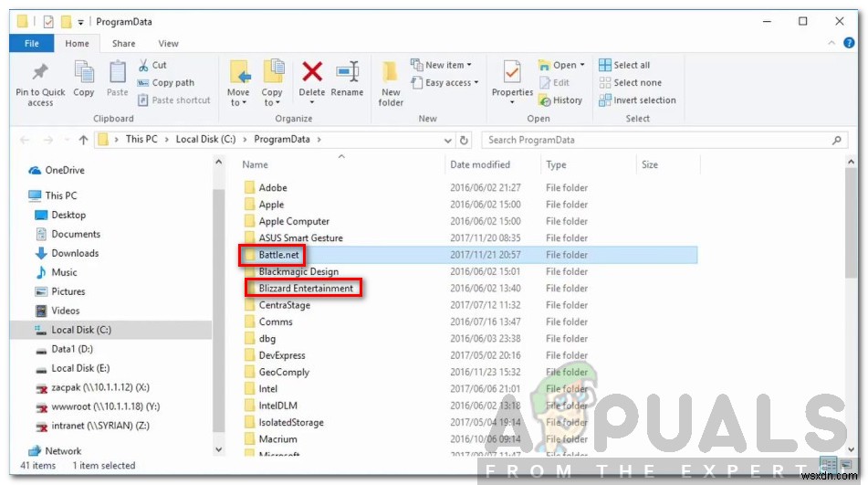Click Select none

pos(630,82)
